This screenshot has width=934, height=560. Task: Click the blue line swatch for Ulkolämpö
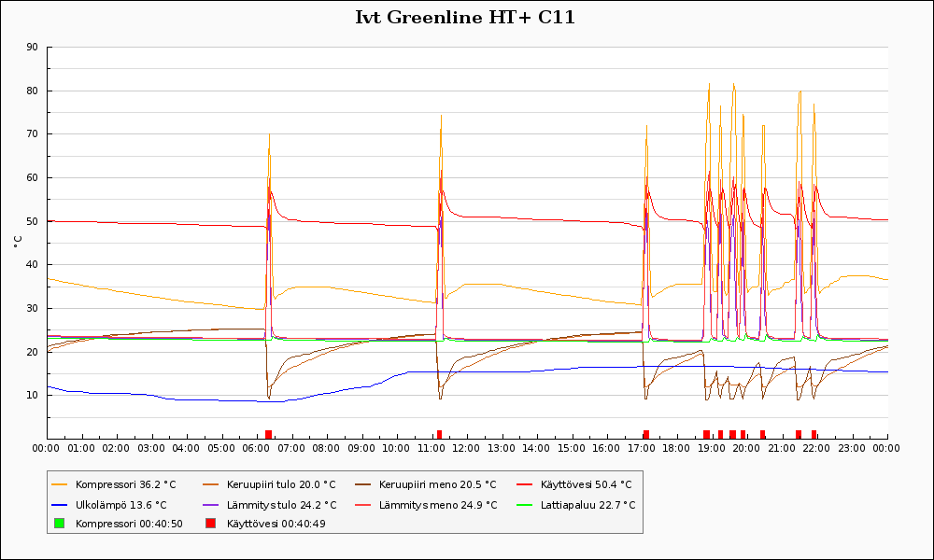pyautogui.click(x=60, y=505)
